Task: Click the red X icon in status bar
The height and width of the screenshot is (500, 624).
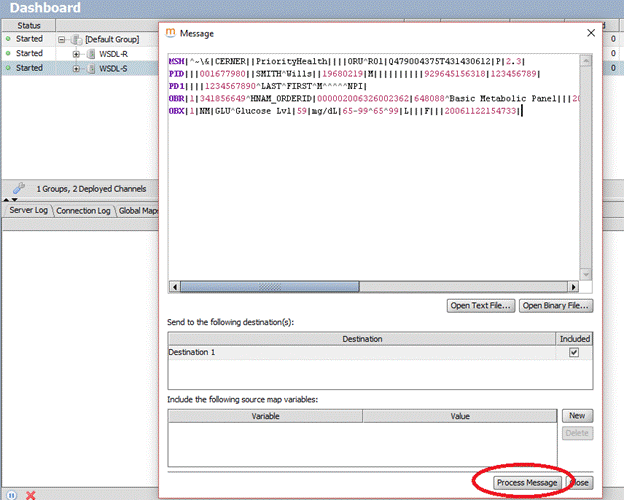Action: (x=31, y=494)
